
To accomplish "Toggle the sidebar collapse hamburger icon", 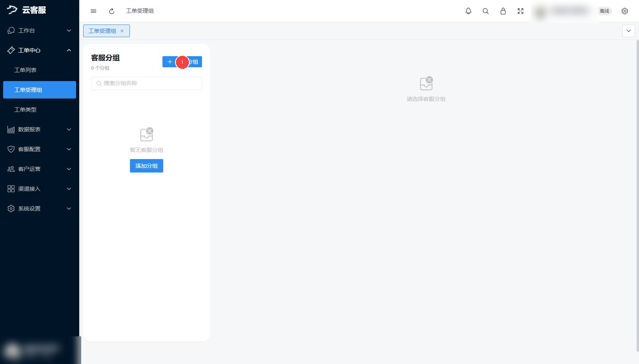I will 93,11.
